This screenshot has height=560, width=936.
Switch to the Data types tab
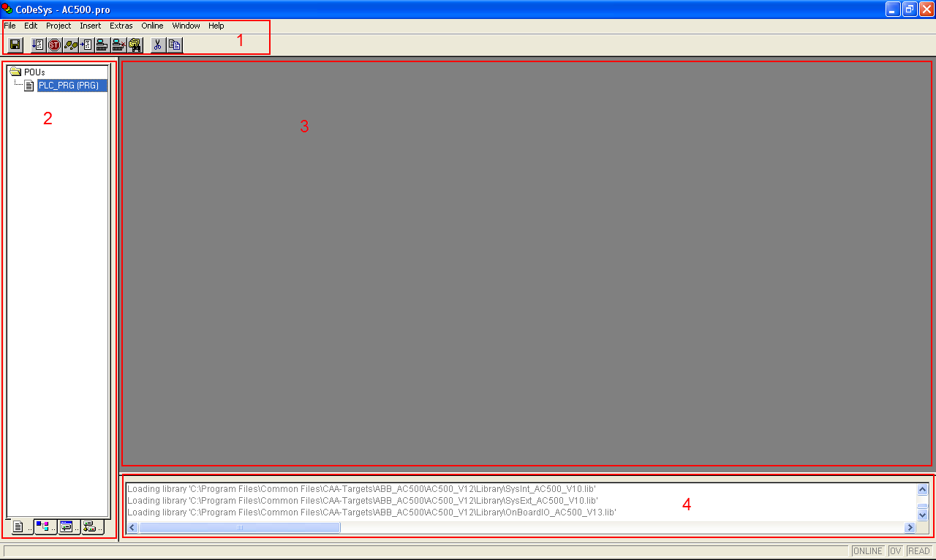45,527
